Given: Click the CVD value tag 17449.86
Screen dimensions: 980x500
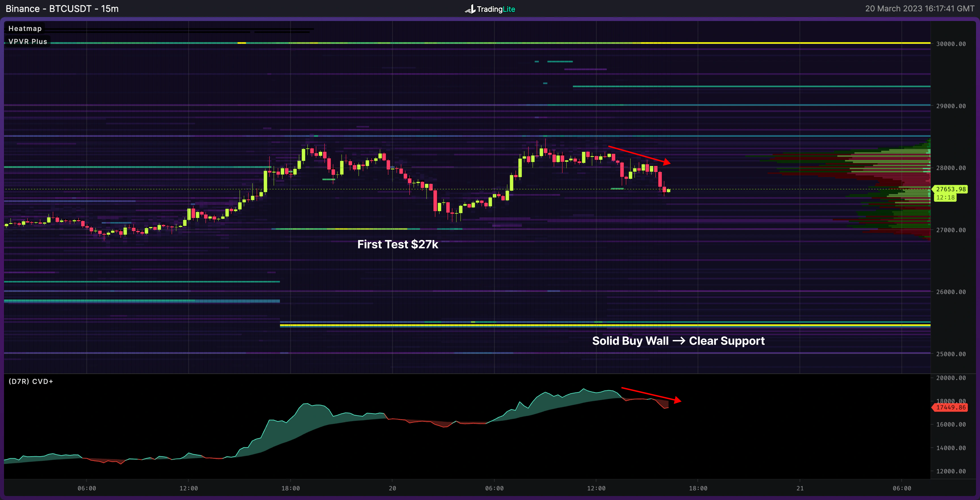Looking at the screenshot, I should (950, 407).
